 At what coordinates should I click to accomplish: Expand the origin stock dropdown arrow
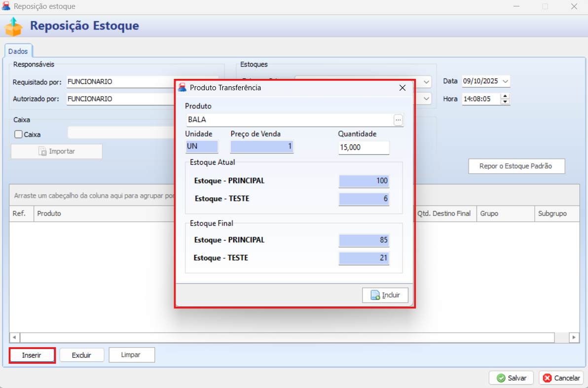pyautogui.click(x=427, y=81)
